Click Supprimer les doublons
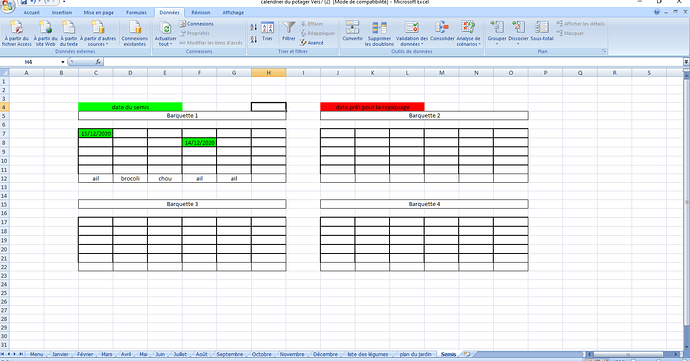The width and height of the screenshot is (690, 361). (379, 33)
